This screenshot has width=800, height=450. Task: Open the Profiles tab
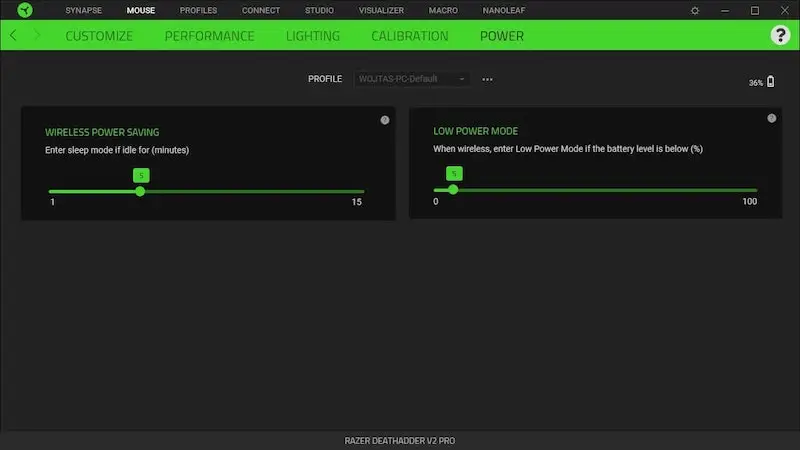click(198, 10)
